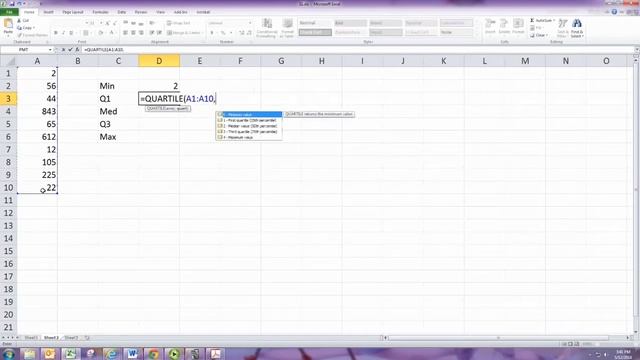Switch to the Page Layout tab

[73, 12]
